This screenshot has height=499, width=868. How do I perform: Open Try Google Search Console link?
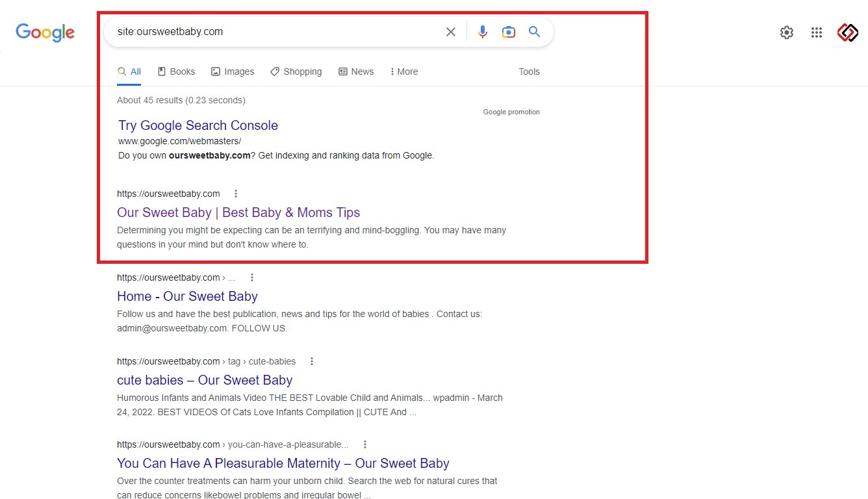(x=198, y=125)
